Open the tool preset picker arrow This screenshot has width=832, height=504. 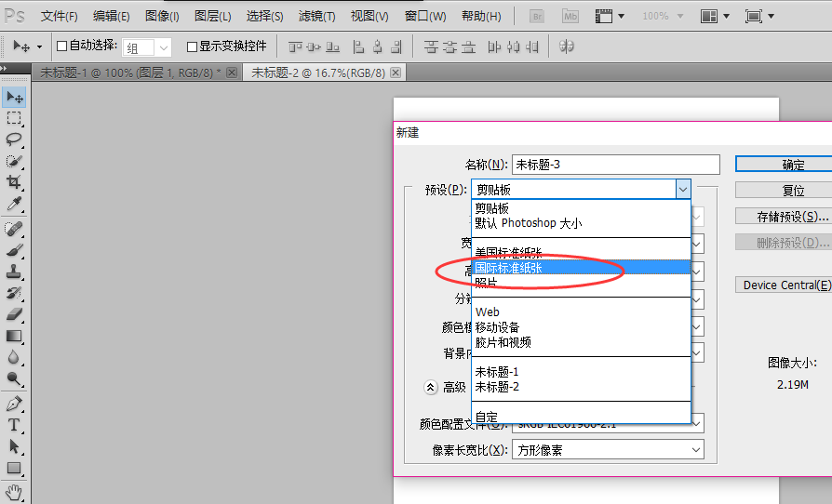pos(39,47)
